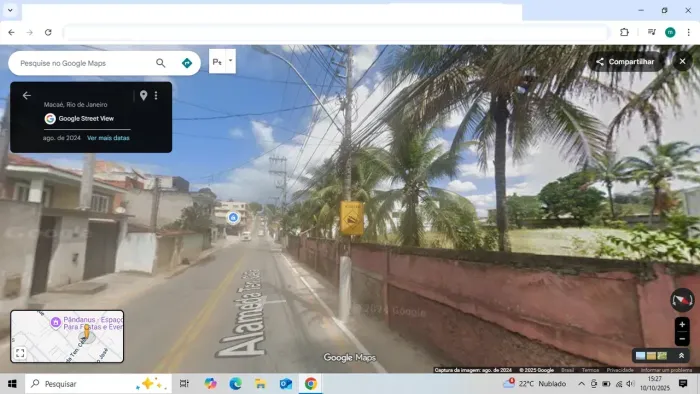Open the Chrome tab search chevron
The height and width of the screenshot is (394, 700).
tap(10, 10)
